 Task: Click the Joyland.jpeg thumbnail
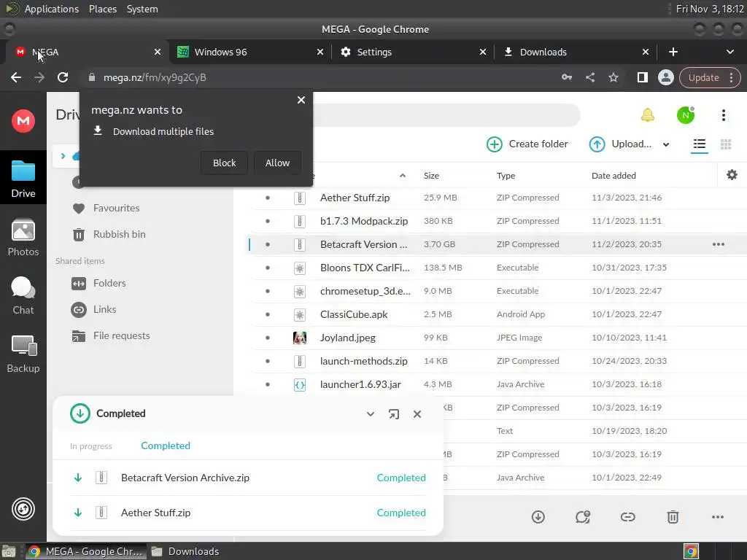tap(299, 338)
